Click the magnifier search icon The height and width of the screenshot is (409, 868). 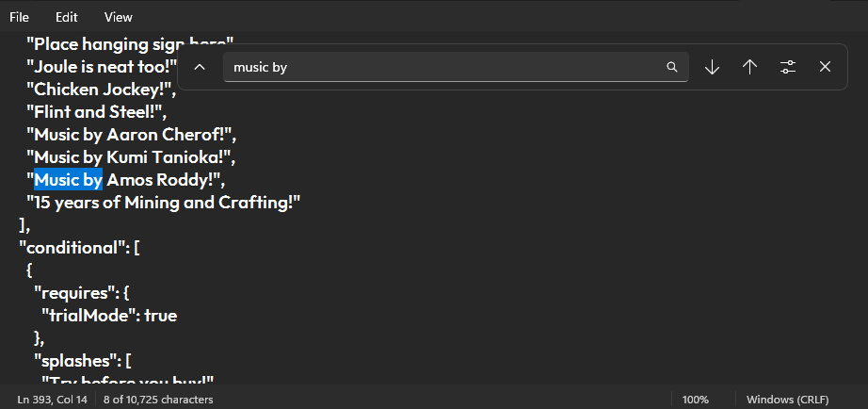pos(671,67)
